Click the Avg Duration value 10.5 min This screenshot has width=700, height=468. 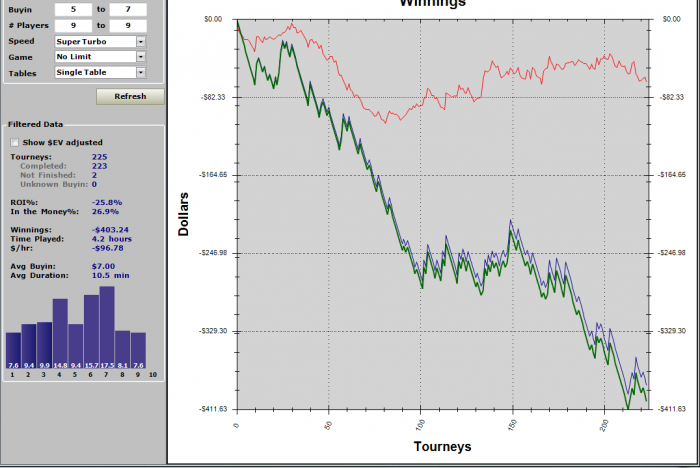[x=111, y=276]
